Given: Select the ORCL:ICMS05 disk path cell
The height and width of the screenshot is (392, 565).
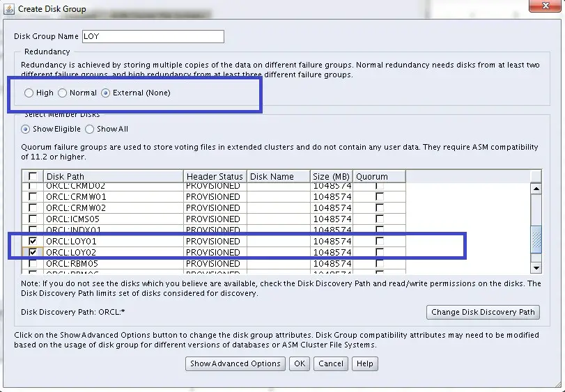Looking at the screenshot, I should pyautogui.click(x=114, y=219).
